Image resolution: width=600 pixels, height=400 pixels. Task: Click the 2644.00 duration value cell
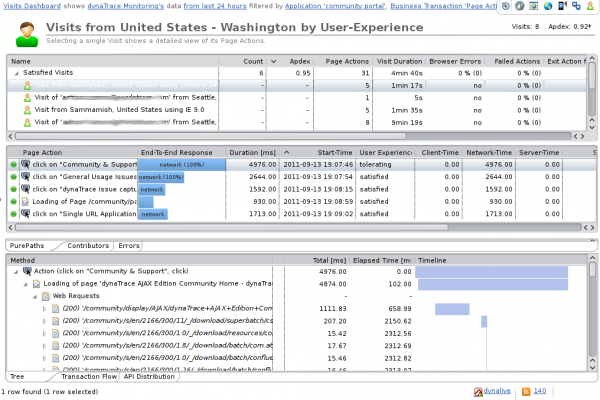point(262,177)
